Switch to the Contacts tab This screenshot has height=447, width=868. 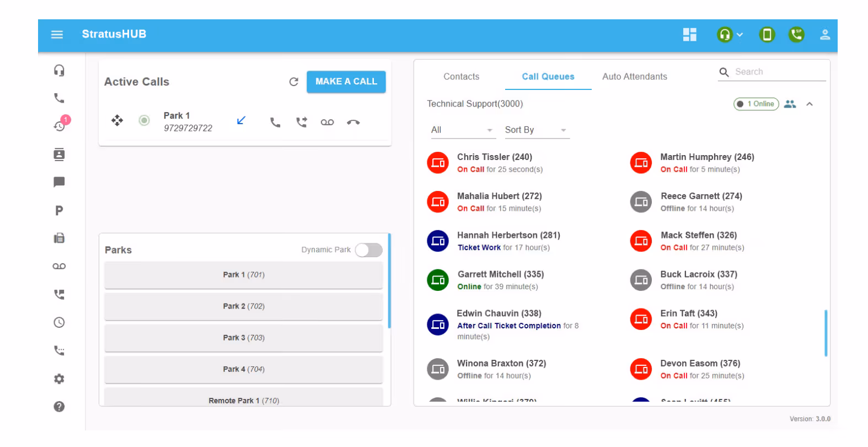pyautogui.click(x=461, y=77)
